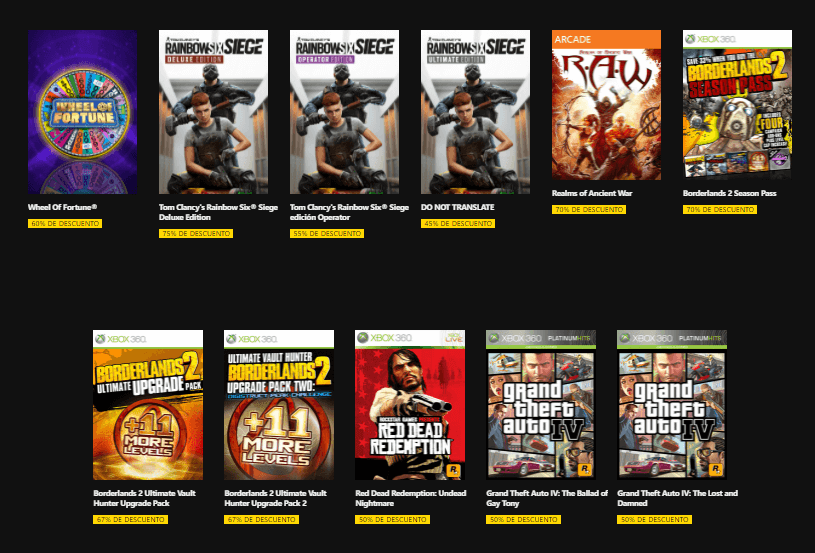Click the Borderlands 2 Season Pass title
Viewport: 815px width, 553px height.
pos(729,193)
